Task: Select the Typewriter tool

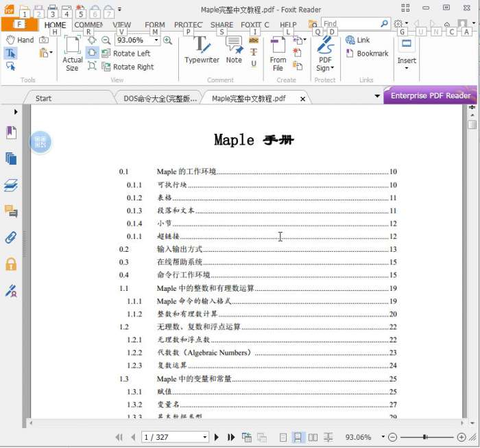Action: tap(202, 50)
